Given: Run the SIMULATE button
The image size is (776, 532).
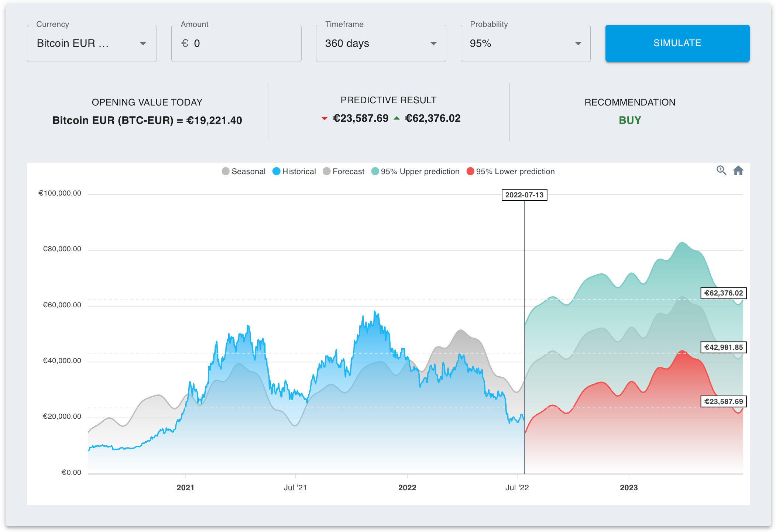Looking at the screenshot, I should (677, 43).
